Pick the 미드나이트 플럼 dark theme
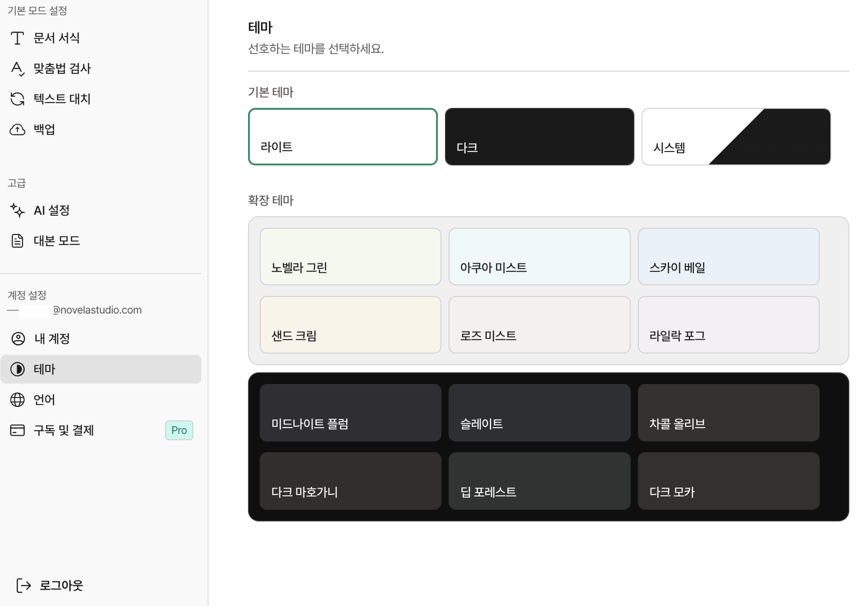Image resolution: width=868 pixels, height=606 pixels. tap(350, 413)
